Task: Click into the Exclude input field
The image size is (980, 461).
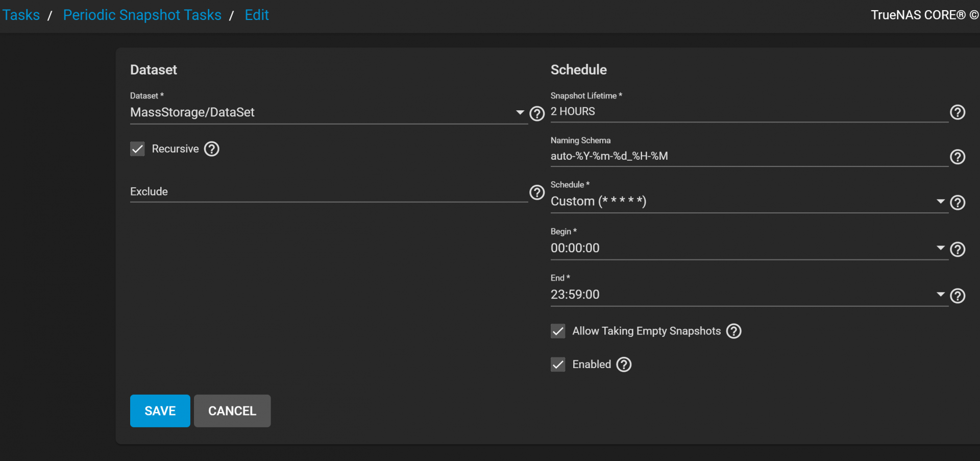Action: coord(329,192)
